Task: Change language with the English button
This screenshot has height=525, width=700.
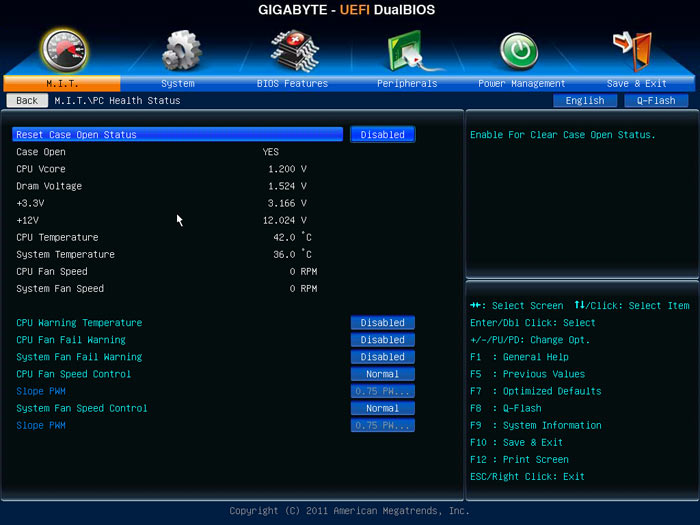Action: pyautogui.click(x=585, y=100)
